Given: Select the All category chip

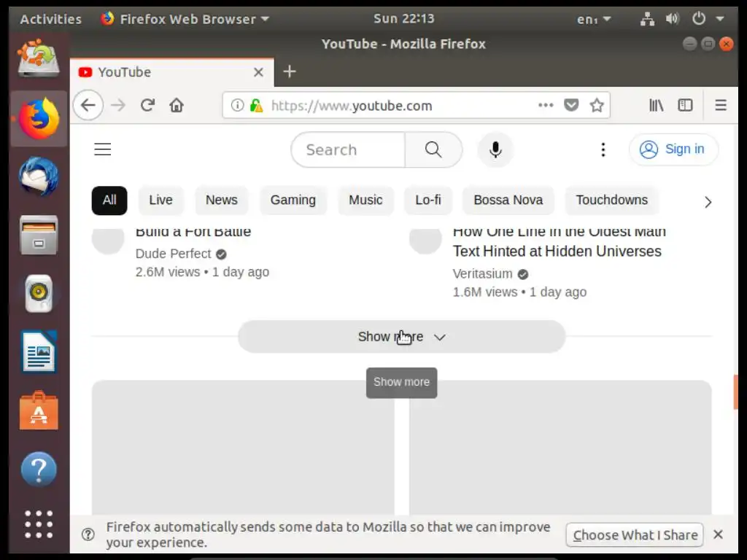Looking at the screenshot, I should (109, 201).
